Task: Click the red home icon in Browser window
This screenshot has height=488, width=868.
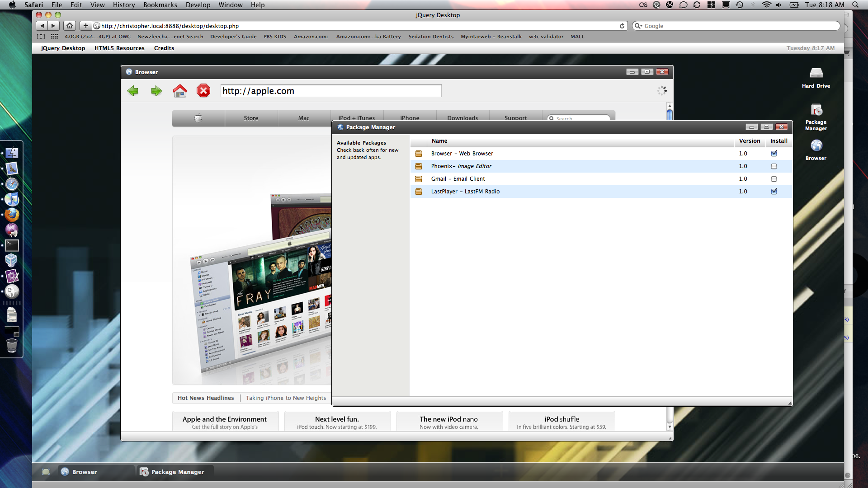Action: (x=180, y=91)
